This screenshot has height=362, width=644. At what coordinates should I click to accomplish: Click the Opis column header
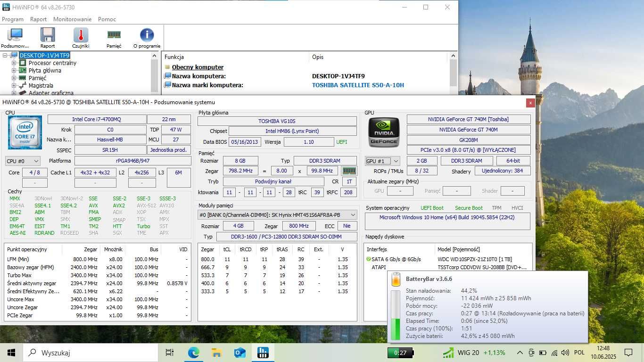[x=318, y=57]
